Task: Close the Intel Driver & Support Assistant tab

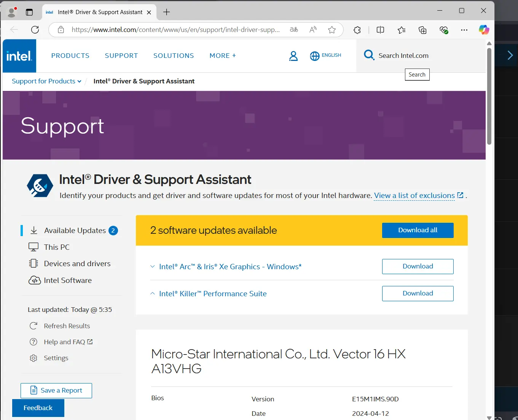Action: click(x=149, y=12)
